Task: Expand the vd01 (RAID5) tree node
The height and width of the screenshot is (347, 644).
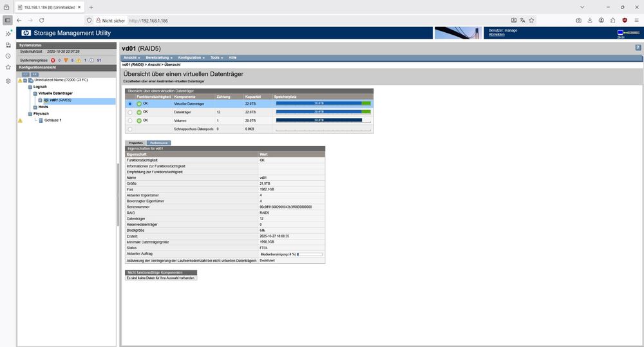Action: coord(40,100)
